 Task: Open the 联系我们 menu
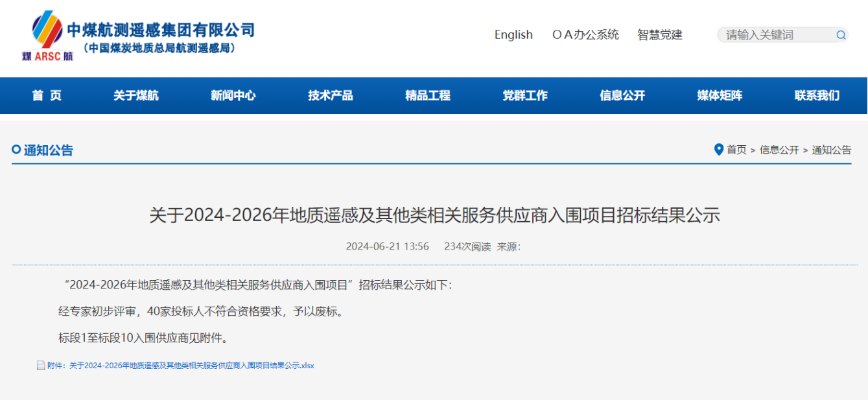tap(817, 95)
